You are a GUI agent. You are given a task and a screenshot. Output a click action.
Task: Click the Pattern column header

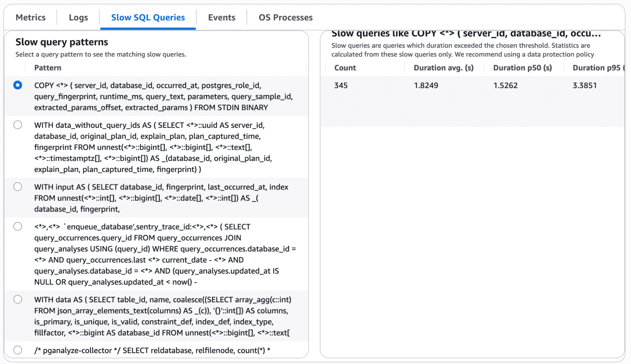pos(48,68)
